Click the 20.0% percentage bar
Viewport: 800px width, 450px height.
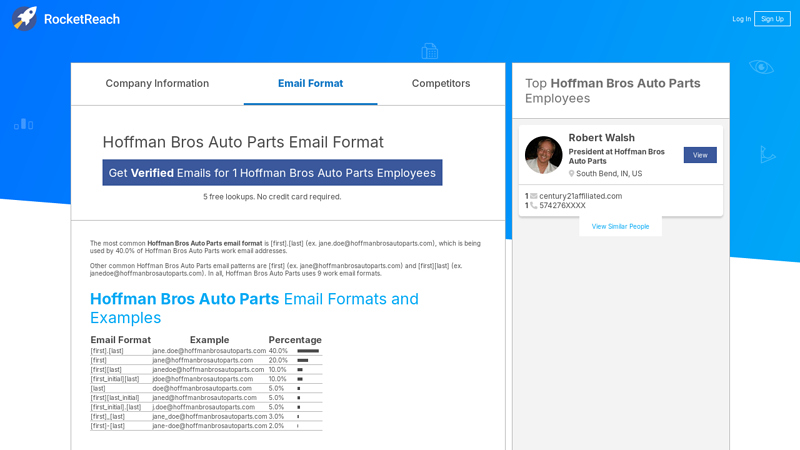point(303,360)
